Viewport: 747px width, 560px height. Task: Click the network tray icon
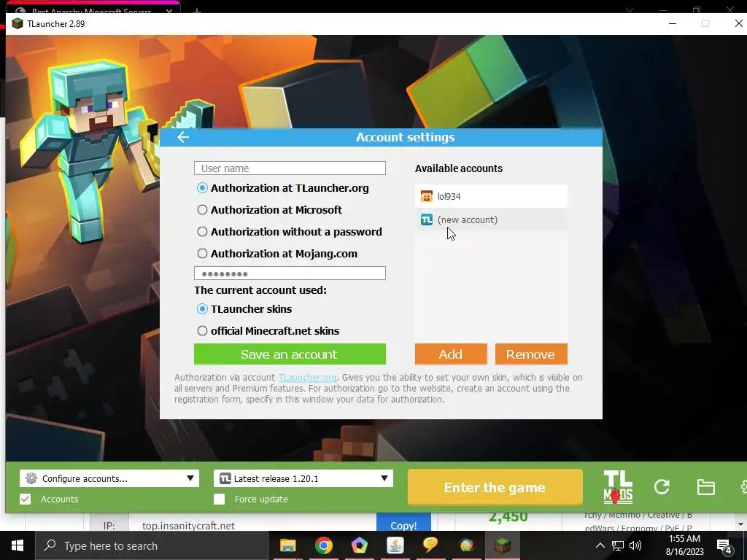[x=618, y=545]
